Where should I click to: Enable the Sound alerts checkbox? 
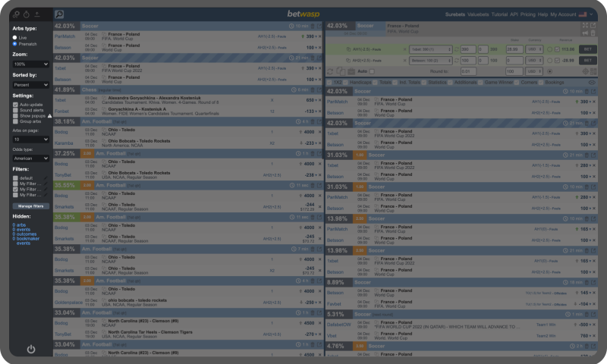tap(15, 110)
